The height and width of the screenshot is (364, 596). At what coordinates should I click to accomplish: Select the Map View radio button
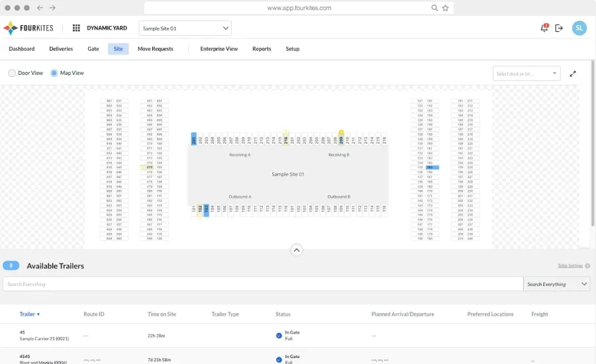54,73
